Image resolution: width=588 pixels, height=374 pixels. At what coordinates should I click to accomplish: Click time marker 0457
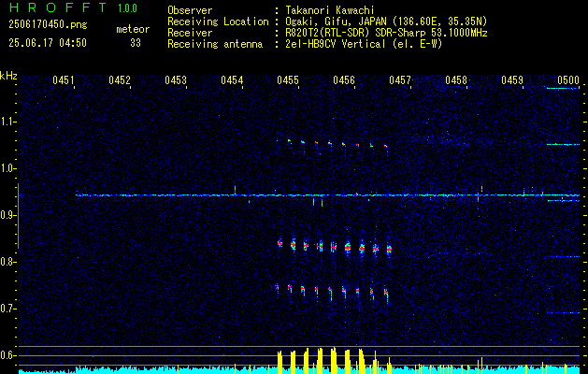click(x=400, y=79)
